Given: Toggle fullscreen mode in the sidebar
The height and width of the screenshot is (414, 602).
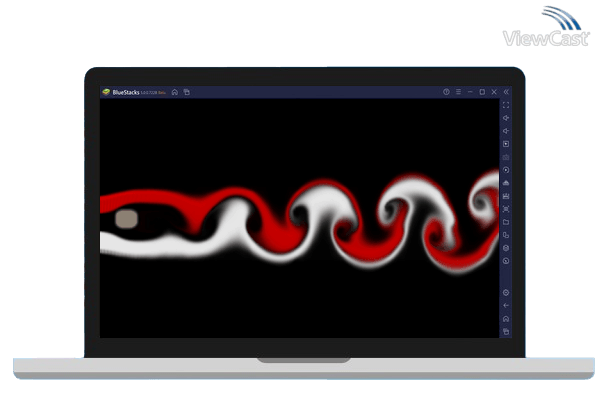Looking at the screenshot, I should pos(506,105).
